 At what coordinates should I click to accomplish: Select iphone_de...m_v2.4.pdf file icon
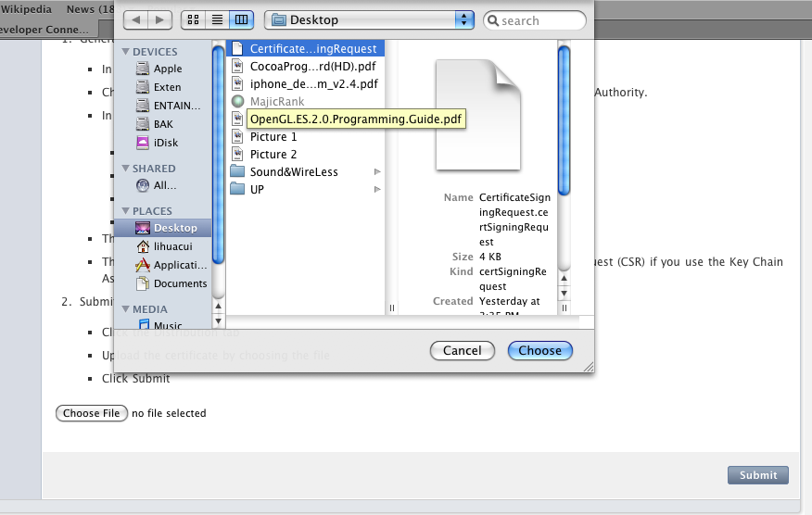point(237,84)
